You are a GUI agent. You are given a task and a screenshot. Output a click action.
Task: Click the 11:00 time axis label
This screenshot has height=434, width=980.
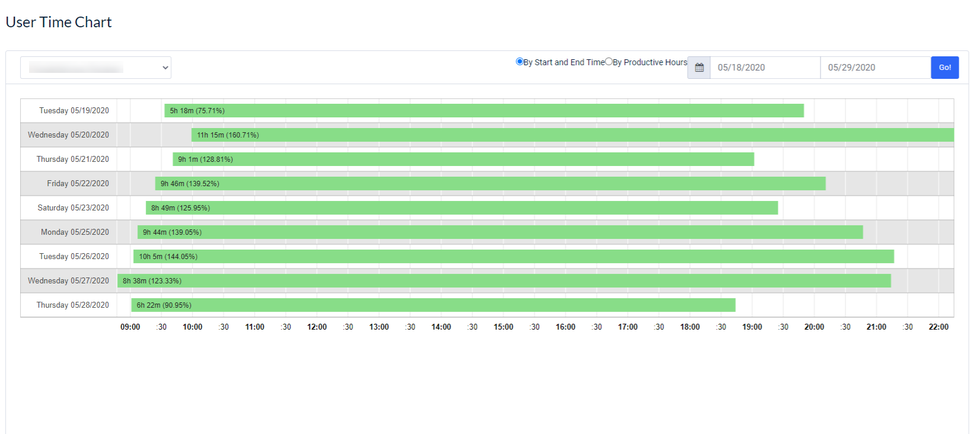point(255,327)
